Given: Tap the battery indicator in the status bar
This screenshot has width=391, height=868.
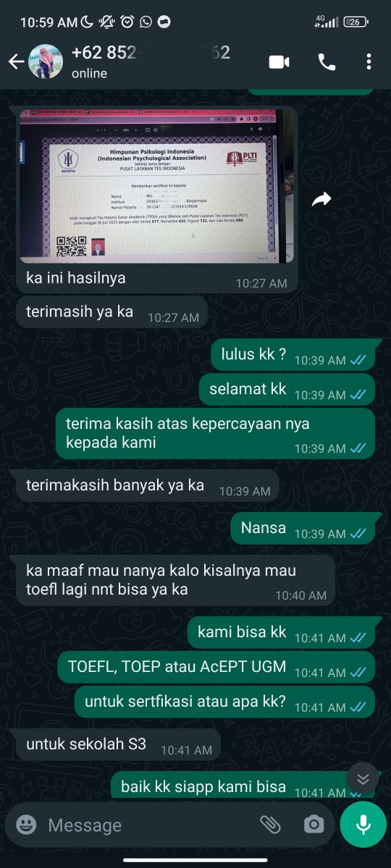Looking at the screenshot, I should pos(356,22).
